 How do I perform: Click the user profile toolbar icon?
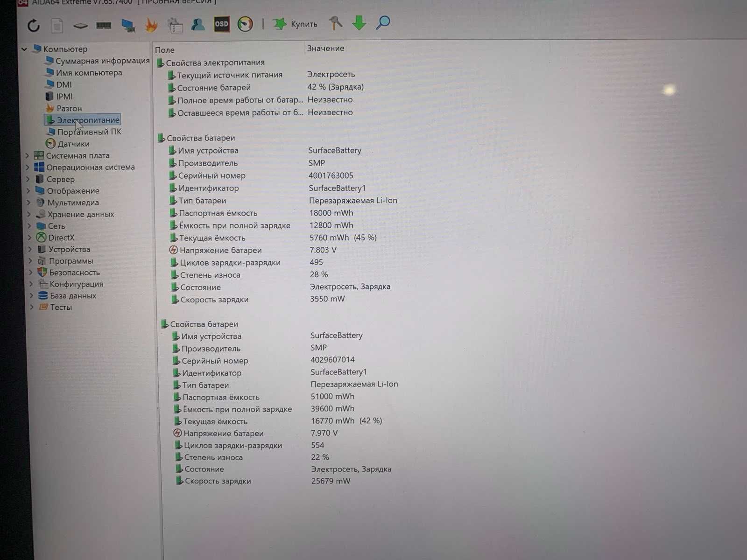pos(198,24)
